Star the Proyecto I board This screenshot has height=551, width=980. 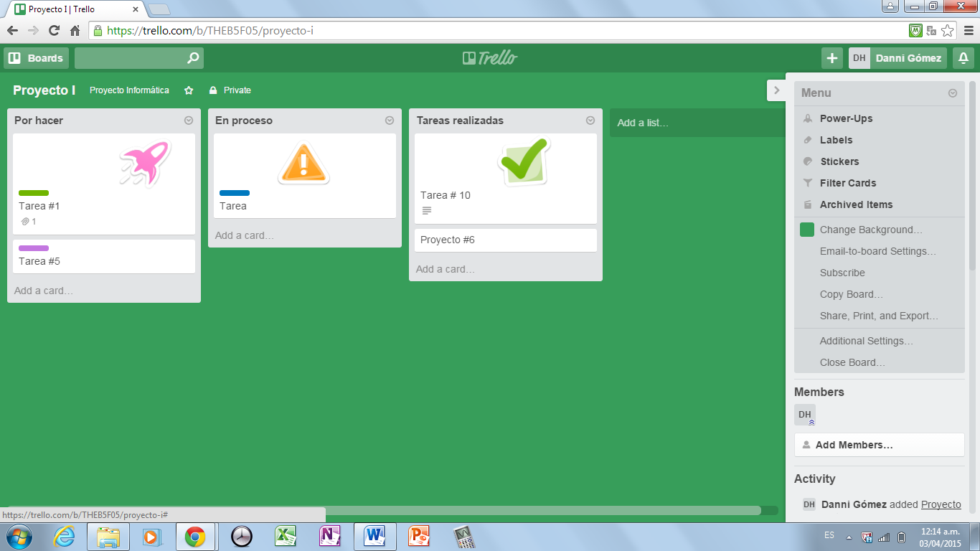(189, 90)
